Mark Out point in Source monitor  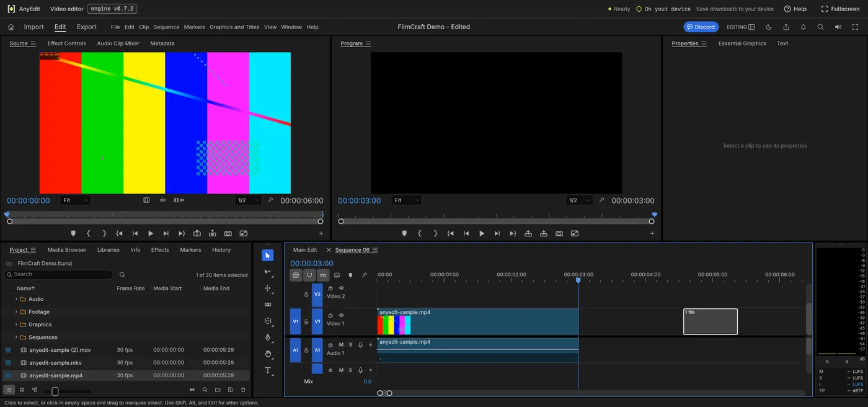pos(104,233)
